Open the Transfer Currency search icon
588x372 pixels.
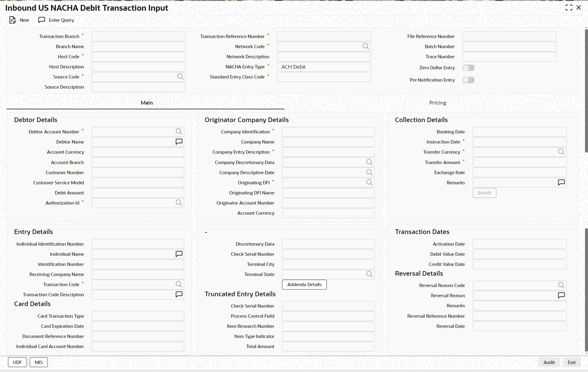point(561,152)
